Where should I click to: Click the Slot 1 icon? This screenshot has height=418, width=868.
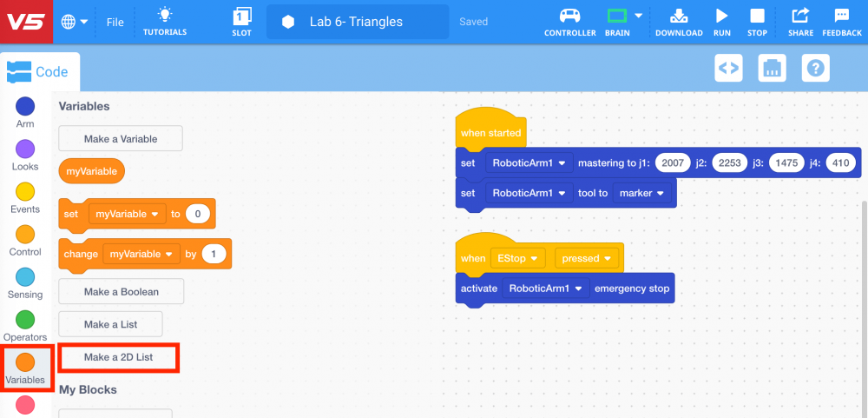point(242,17)
